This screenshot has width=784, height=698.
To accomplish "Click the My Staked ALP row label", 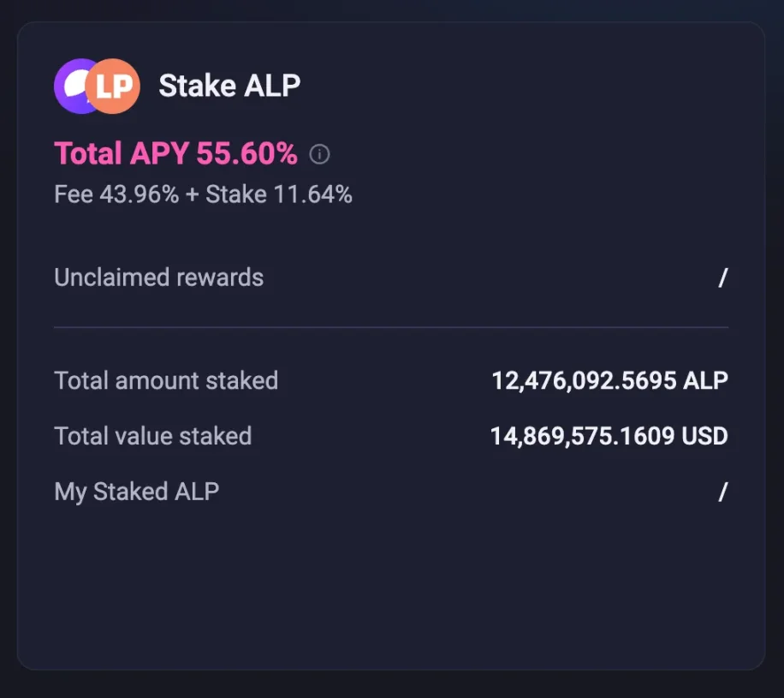I will 136,492.
